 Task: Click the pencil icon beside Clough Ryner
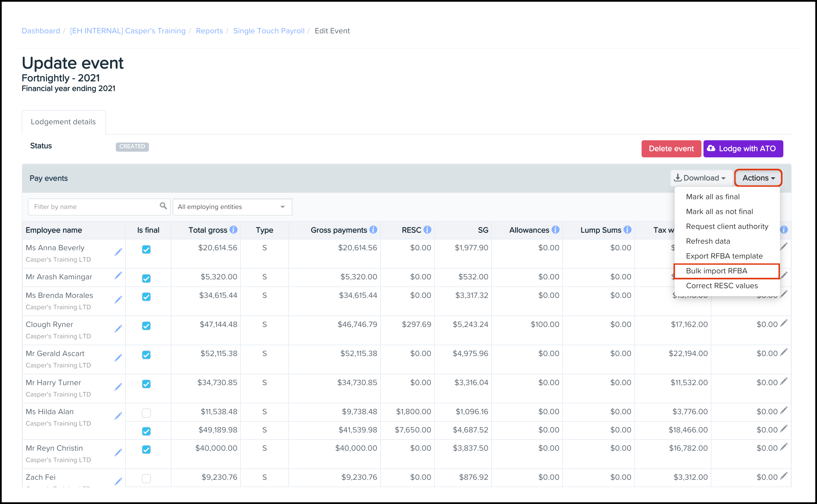coord(118,329)
